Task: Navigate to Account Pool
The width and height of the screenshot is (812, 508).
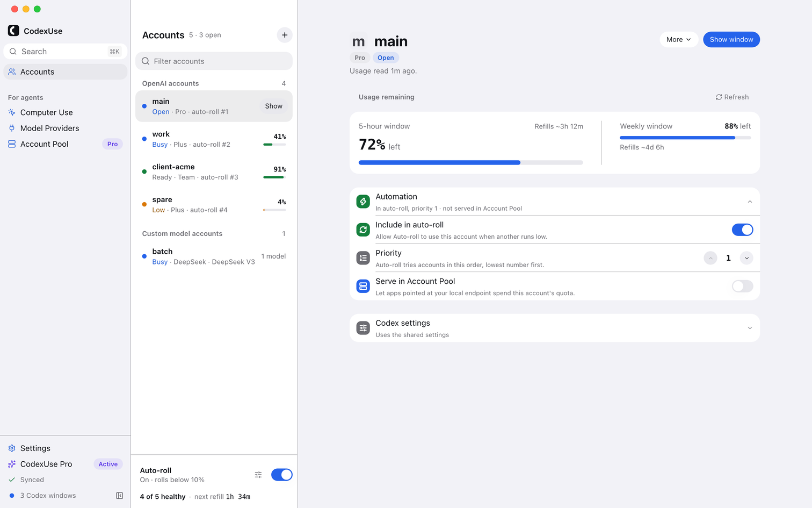Action: tap(66, 144)
